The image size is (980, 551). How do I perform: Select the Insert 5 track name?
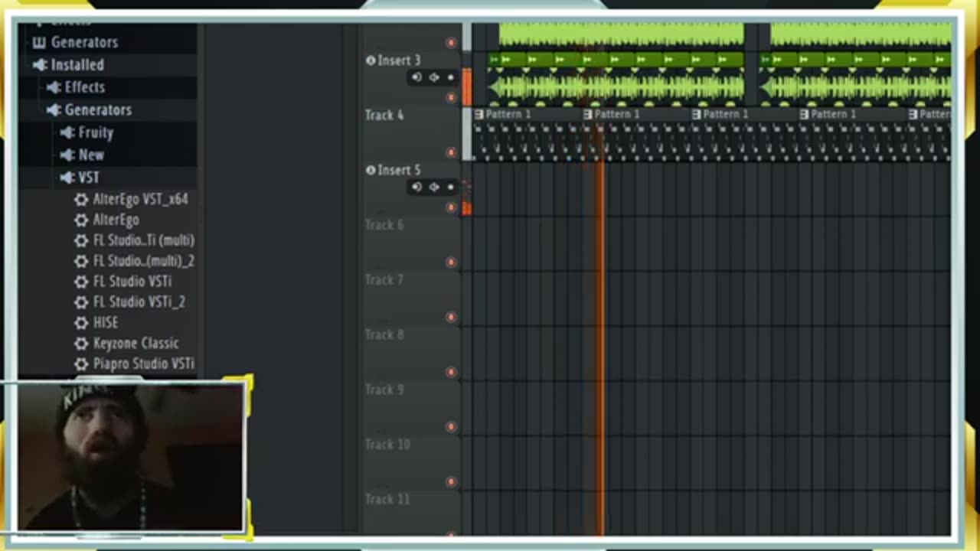click(x=399, y=170)
